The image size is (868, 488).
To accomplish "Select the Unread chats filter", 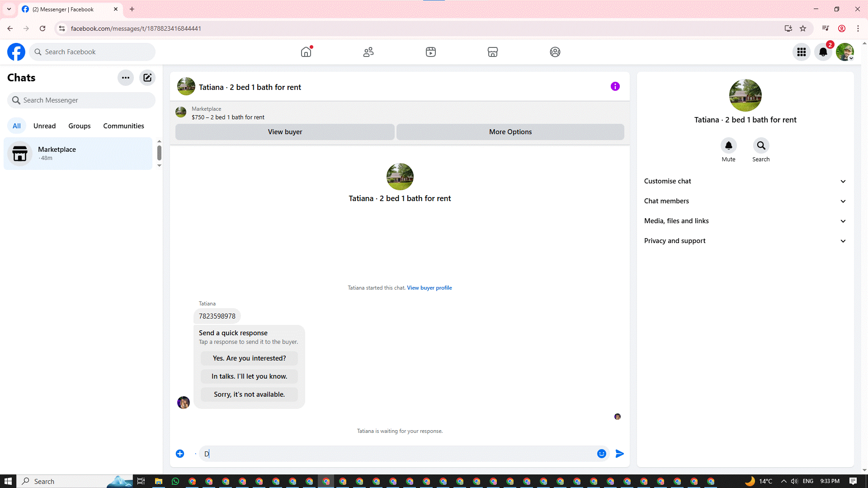I will click(x=44, y=126).
